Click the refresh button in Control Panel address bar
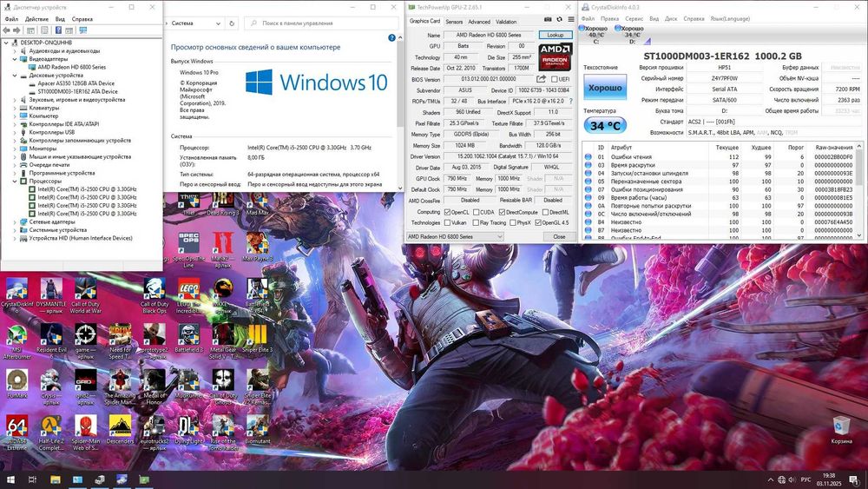 pyautogui.click(x=232, y=23)
